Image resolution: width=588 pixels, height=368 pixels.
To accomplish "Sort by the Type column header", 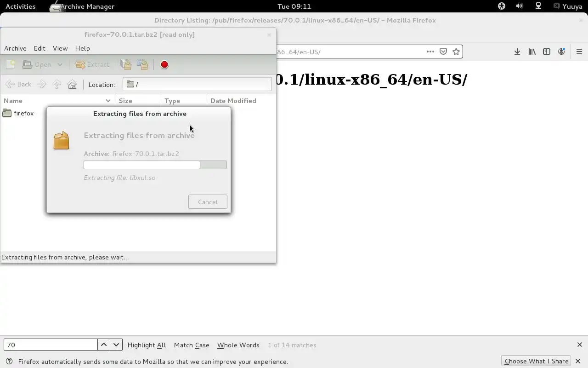I will 184,101.
